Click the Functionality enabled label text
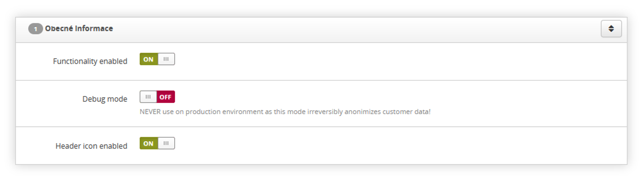Viewport: 644px width, 185px height. (x=90, y=61)
